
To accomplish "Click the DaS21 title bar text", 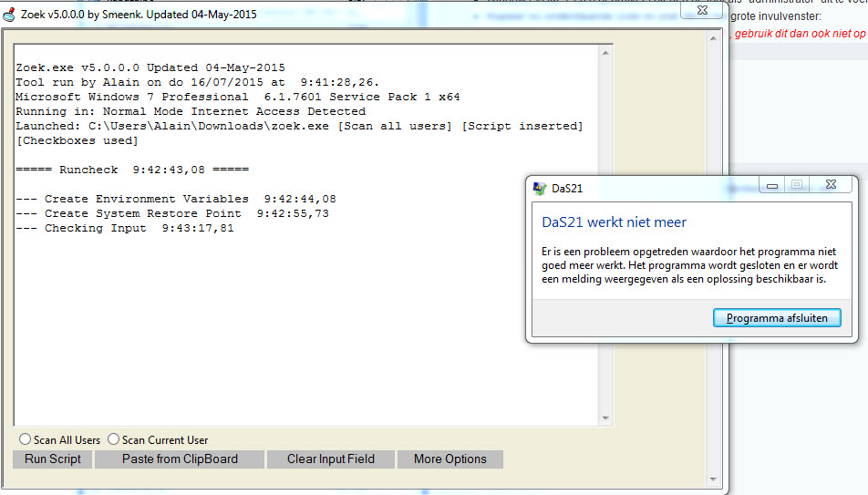I will pyautogui.click(x=567, y=189).
